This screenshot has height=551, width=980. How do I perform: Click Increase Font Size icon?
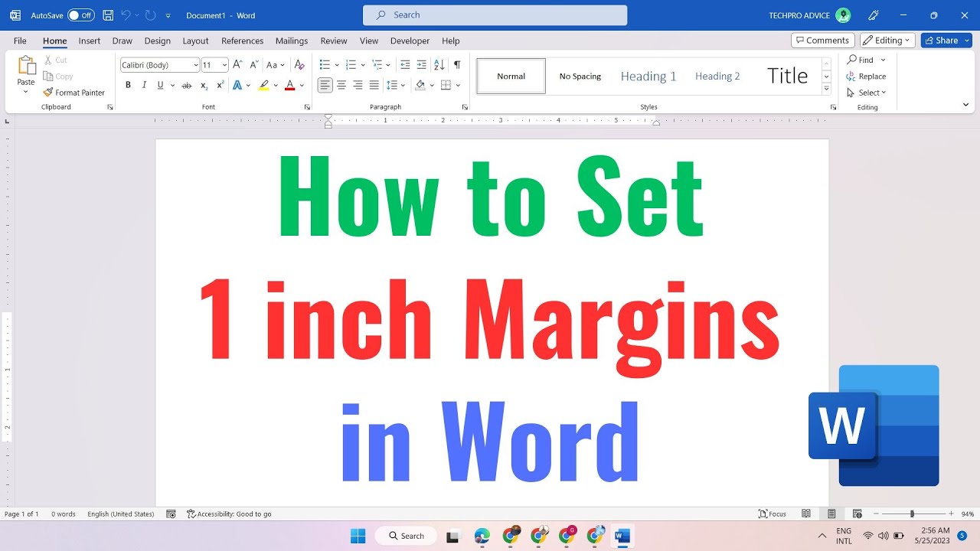coord(237,65)
